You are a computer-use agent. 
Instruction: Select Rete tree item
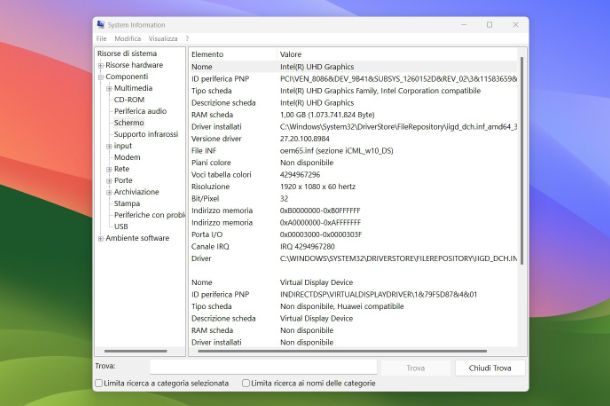click(122, 169)
